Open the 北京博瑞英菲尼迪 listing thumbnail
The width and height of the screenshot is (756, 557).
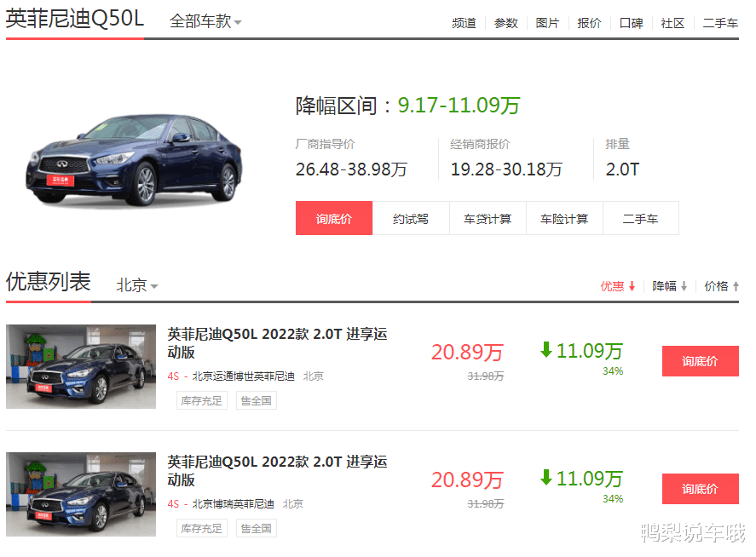coord(81,494)
